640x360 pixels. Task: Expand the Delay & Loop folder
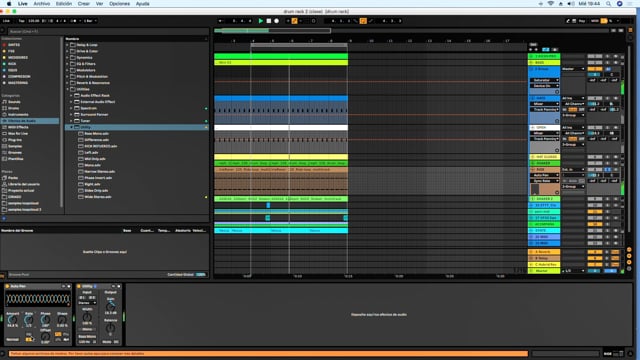[68, 45]
